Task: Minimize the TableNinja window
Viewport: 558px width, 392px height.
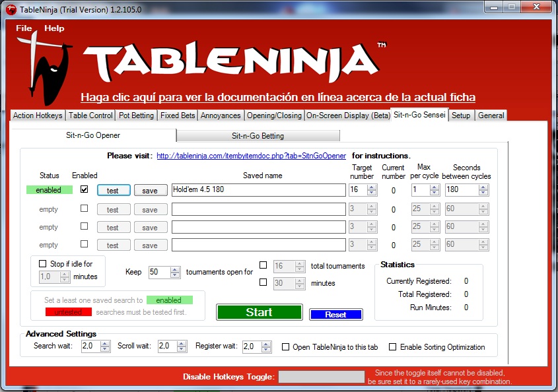Action: pyautogui.click(x=494, y=7)
